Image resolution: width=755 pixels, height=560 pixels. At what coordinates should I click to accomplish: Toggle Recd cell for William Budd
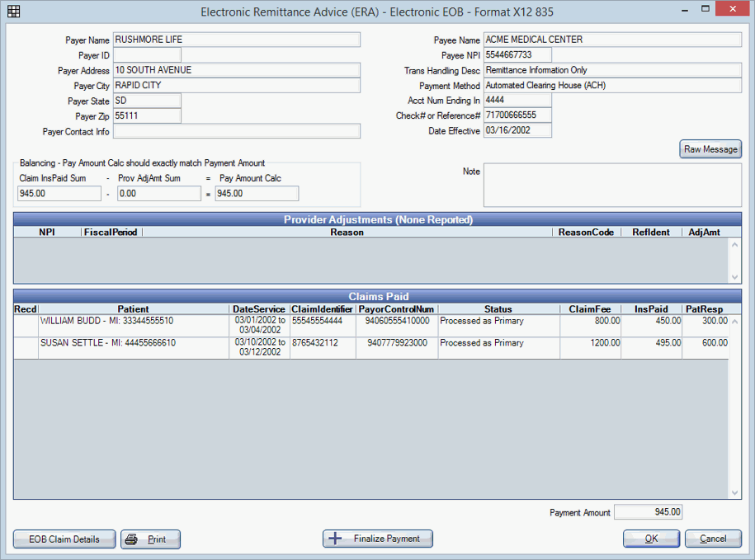click(26, 326)
